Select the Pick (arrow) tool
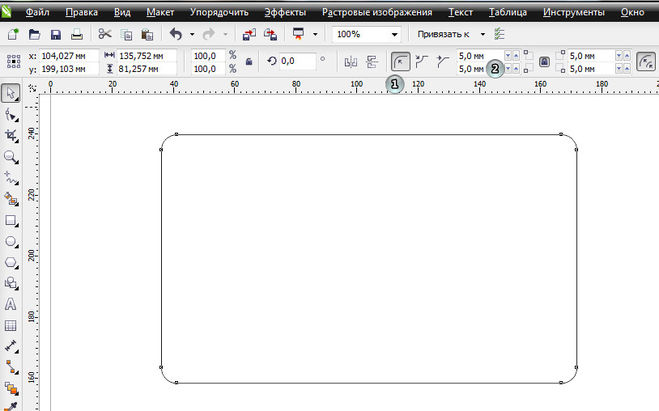 (x=11, y=93)
